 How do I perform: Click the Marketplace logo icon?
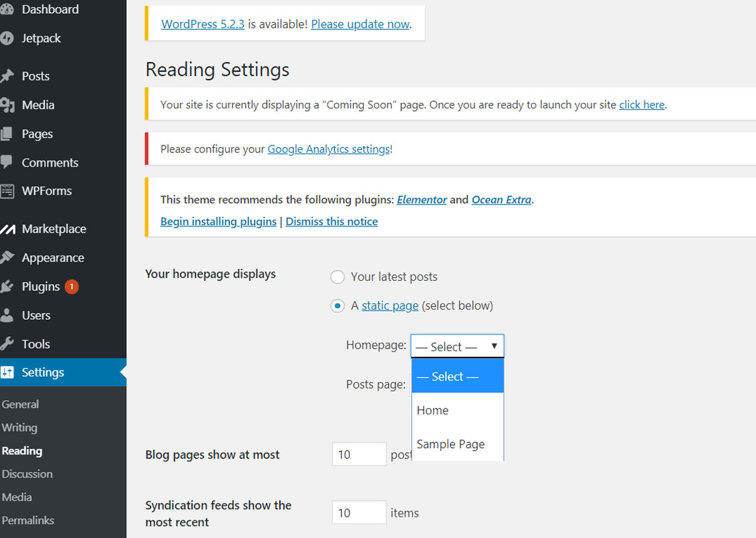[7, 229]
